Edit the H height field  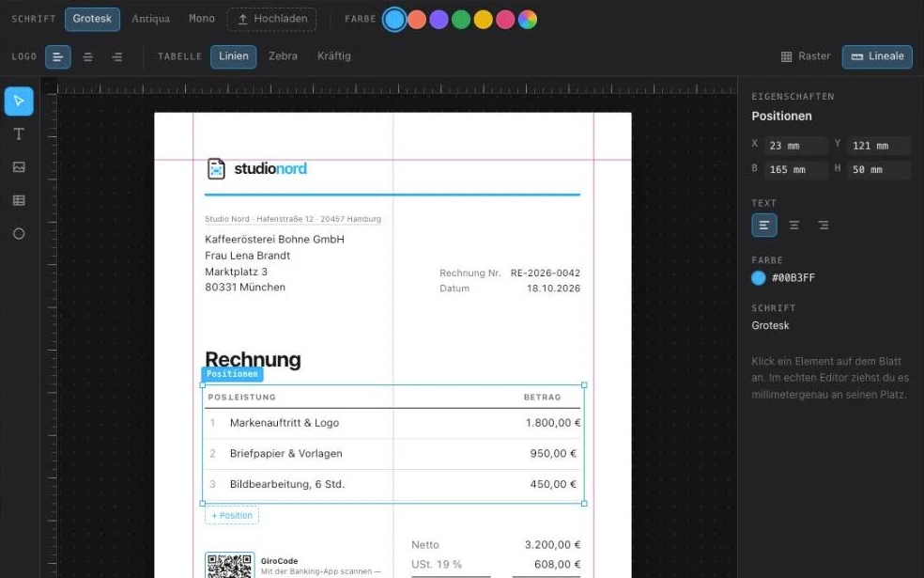point(879,170)
